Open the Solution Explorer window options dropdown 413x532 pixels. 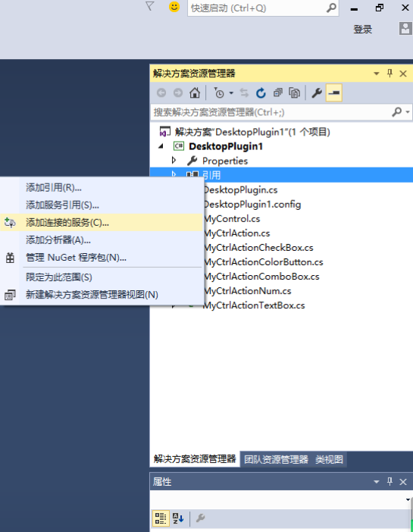tap(377, 74)
